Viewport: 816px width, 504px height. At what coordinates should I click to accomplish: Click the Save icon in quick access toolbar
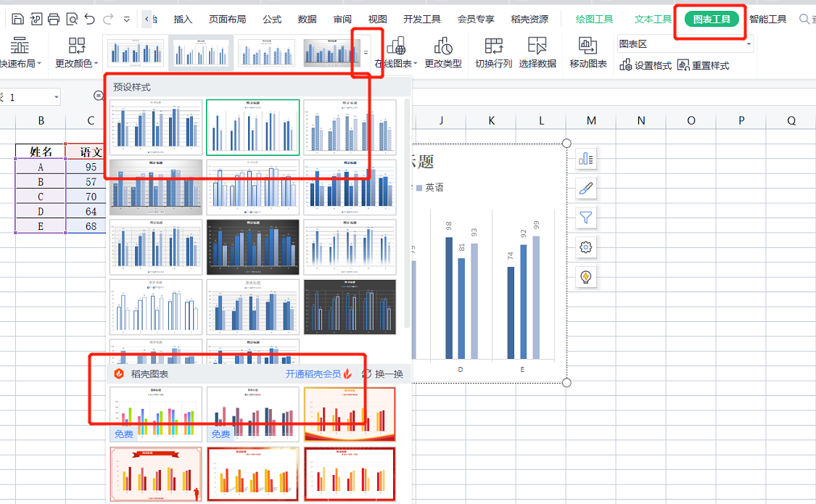coord(17,20)
